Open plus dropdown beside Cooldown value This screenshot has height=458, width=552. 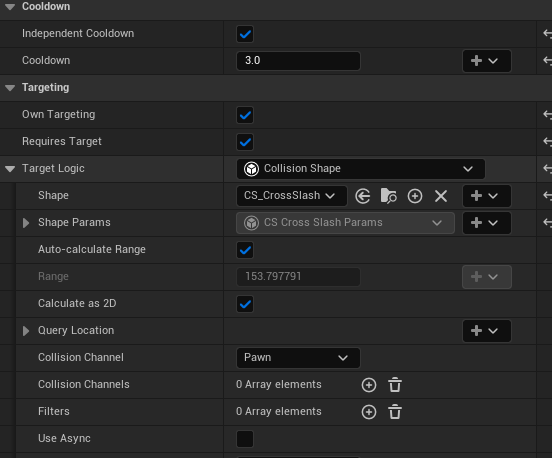click(487, 61)
